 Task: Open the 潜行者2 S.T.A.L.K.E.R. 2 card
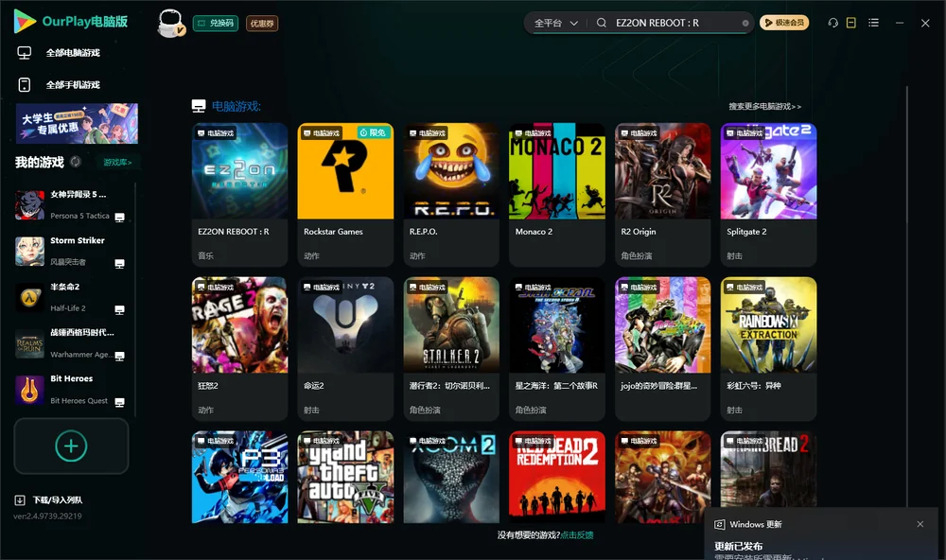(451, 349)
